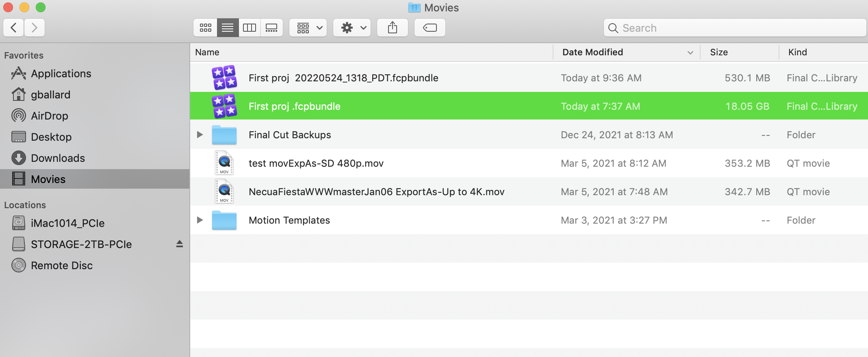Viewport: 868px width, 357px height.
Task: Switch to column view in the toolbar
Action: (x=250, y=28)
